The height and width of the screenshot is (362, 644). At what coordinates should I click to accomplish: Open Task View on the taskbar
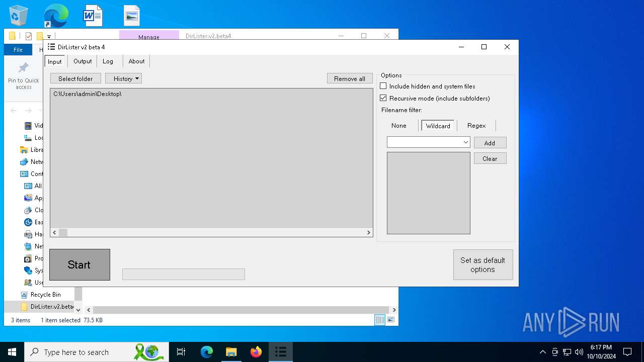(181, 352)
